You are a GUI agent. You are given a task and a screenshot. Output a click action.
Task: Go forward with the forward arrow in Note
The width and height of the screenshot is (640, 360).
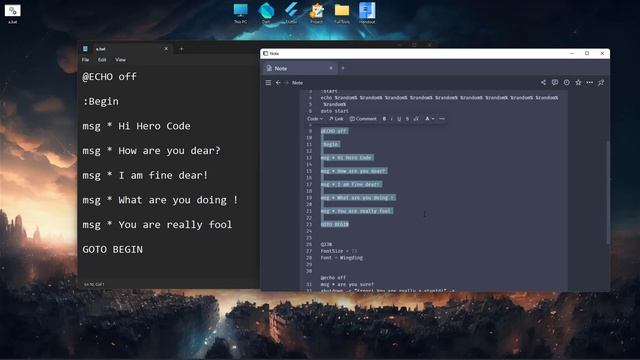pos(286,82)
